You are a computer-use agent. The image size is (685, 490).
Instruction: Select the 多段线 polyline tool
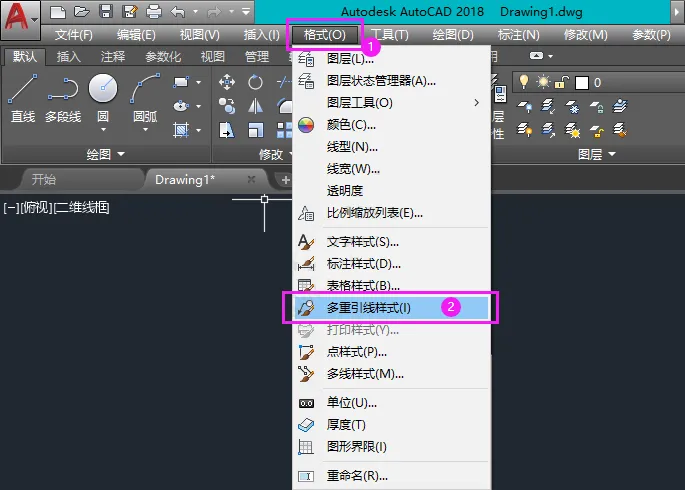[63, 98]
